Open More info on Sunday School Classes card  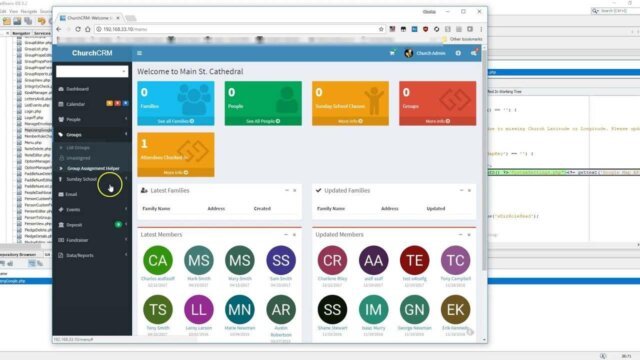click(x=350, y=121)
